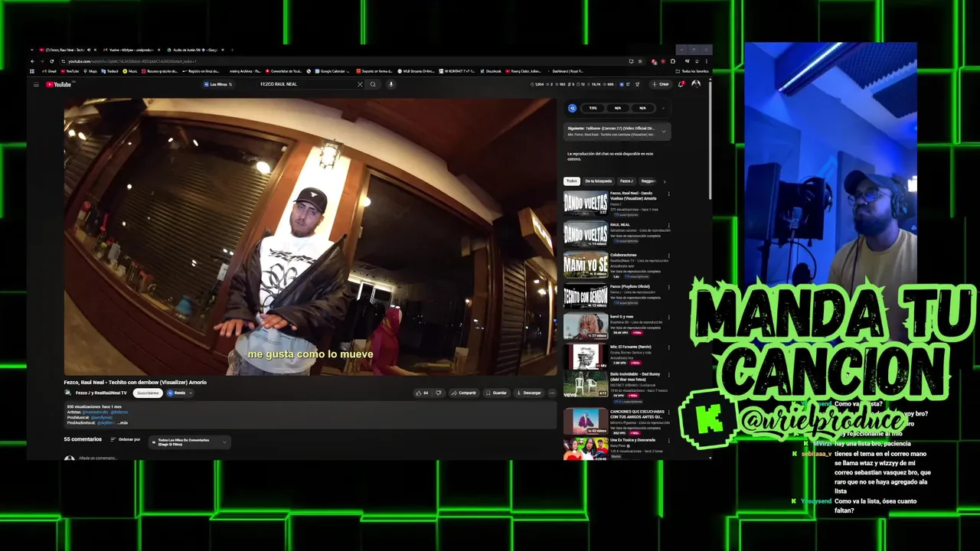
Task: Open the Maps bookmark
Action: (x=90, y=71)
